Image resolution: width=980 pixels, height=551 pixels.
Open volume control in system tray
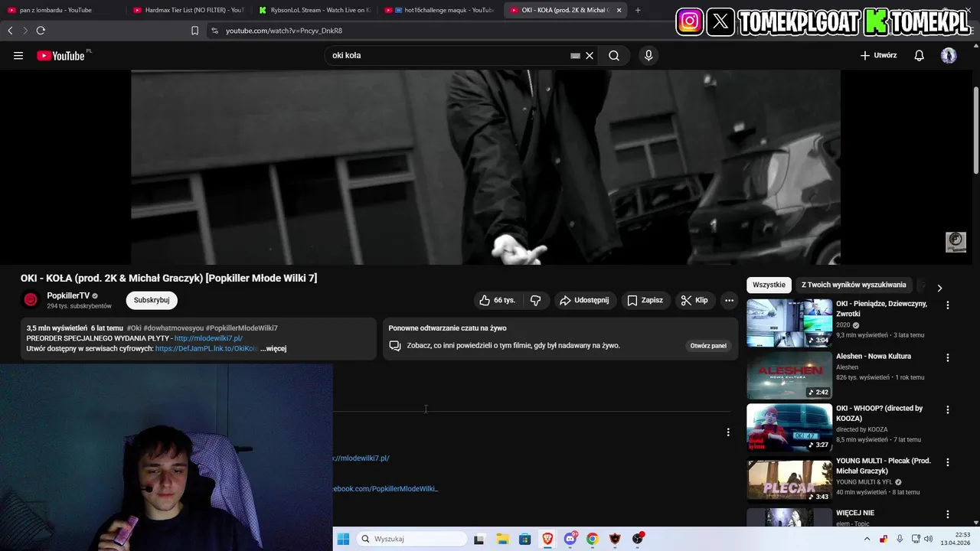(x=928, y=539)
